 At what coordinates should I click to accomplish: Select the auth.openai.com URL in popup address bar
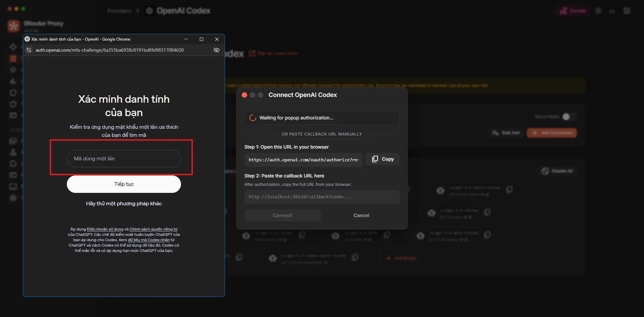[109, 50]
